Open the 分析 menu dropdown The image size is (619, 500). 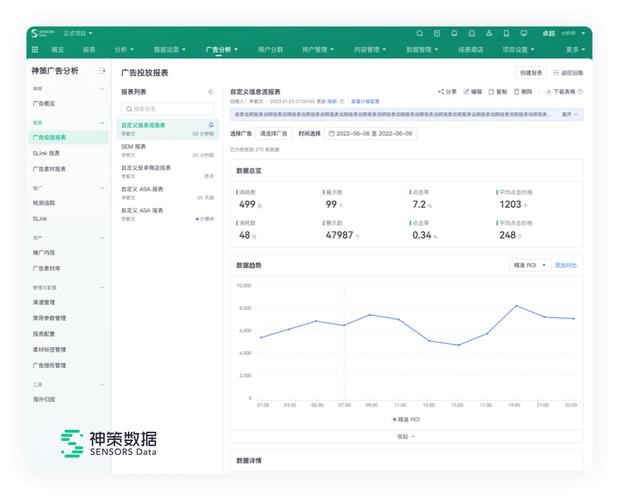click(124, 50)
